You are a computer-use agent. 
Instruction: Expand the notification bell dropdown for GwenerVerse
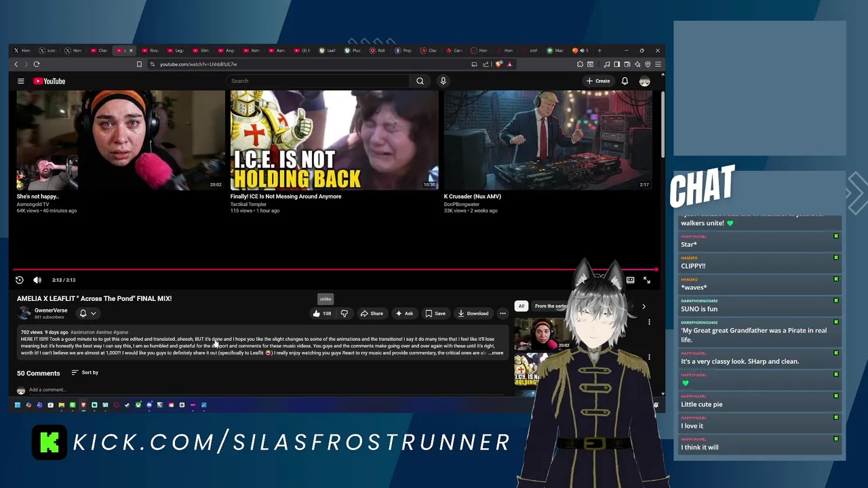[x=87, y=313]
